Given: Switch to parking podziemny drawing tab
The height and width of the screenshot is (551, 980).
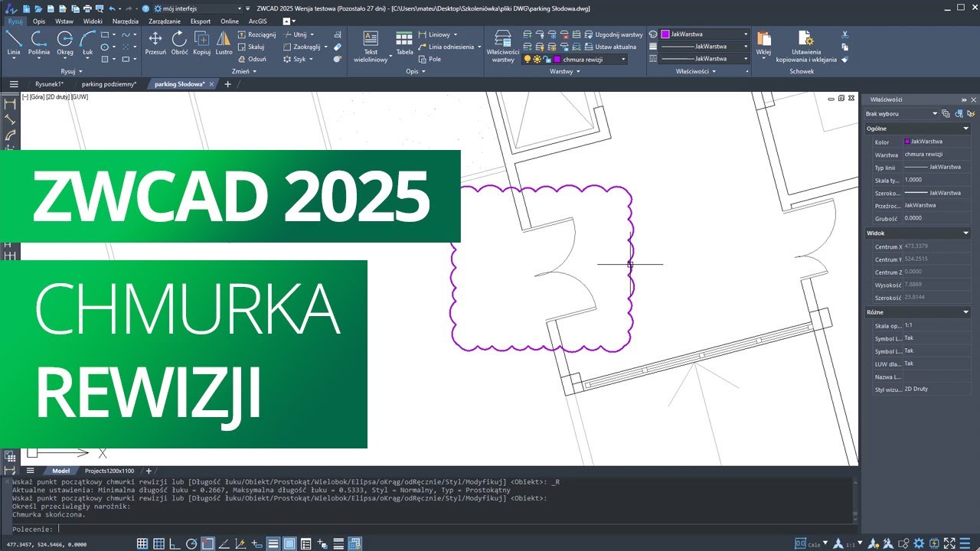Looking at the screenshot, I should coord(109,84).
